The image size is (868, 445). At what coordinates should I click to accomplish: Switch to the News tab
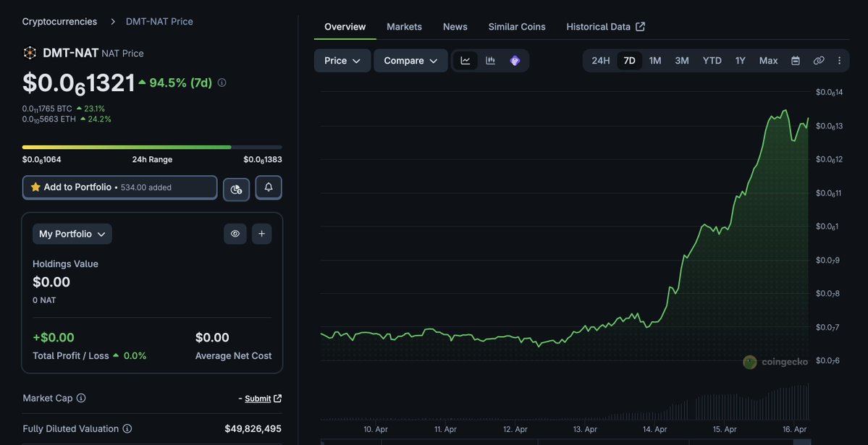(455, 27)
